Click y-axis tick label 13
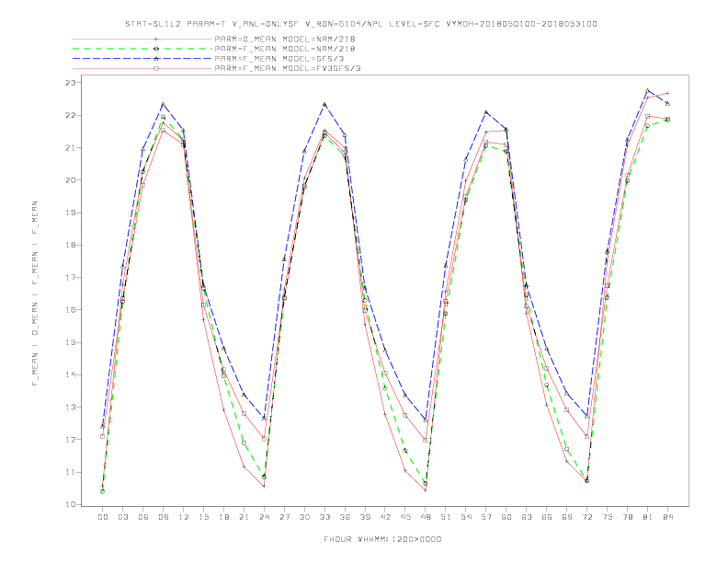728x563 pixels. tap(71, 408)
